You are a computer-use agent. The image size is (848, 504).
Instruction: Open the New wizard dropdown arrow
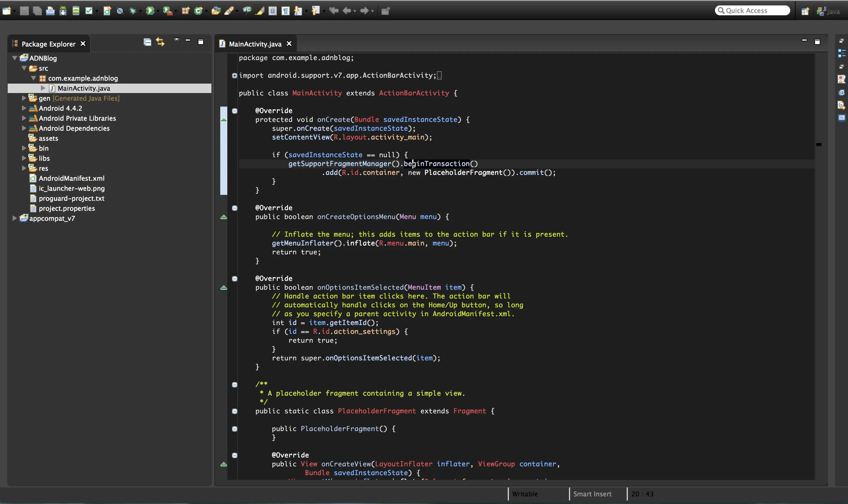click(x=15, y=11)
